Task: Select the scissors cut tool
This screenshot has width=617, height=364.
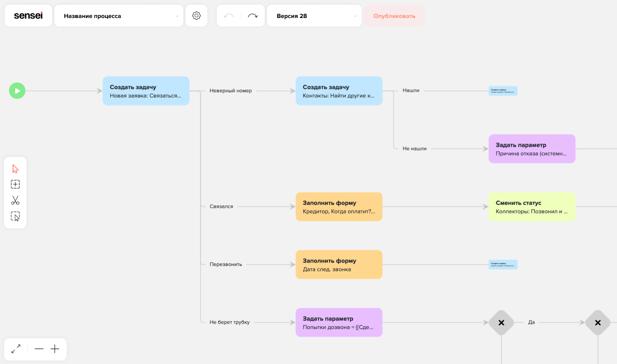Action: pos(16,200)
